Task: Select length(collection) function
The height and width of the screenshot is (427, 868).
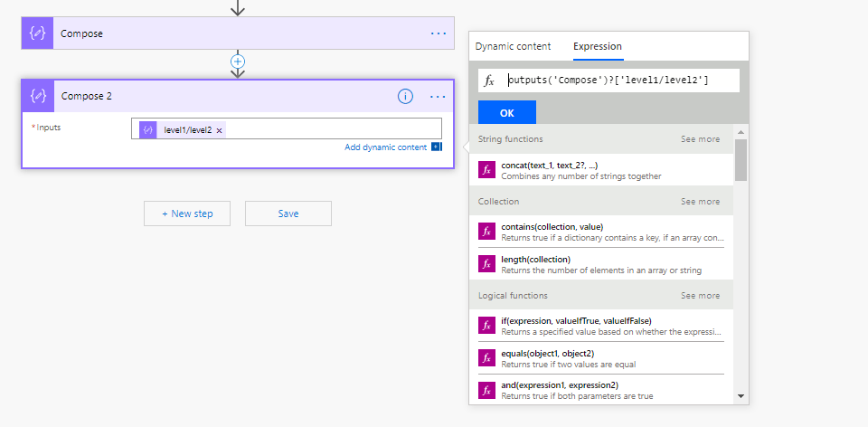Action: (601, 264)
